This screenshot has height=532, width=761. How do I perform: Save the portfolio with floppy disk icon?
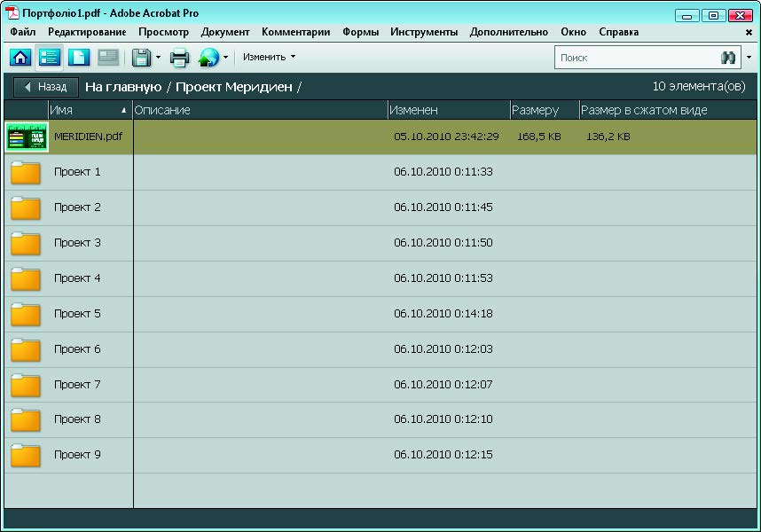(141, 58)
